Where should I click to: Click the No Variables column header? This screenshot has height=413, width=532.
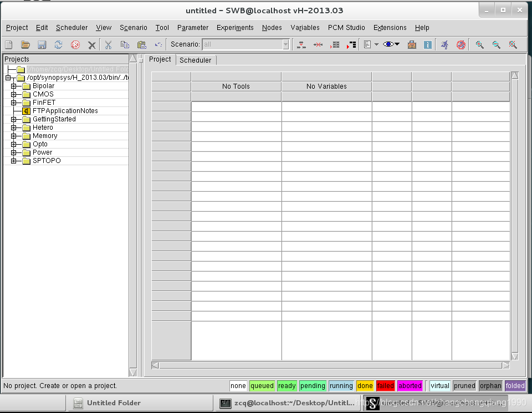pyautogui.click(x=326, y=86)
